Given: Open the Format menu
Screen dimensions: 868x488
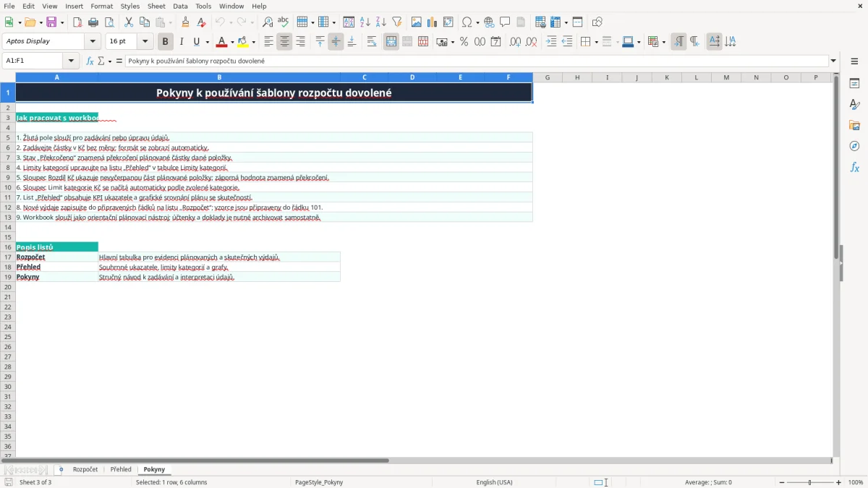Looking at the screenshot, I should [x=101, y=6].
